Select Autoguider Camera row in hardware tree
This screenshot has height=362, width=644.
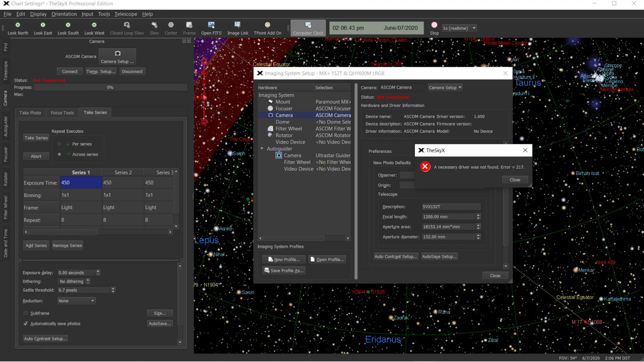point(304,156)
